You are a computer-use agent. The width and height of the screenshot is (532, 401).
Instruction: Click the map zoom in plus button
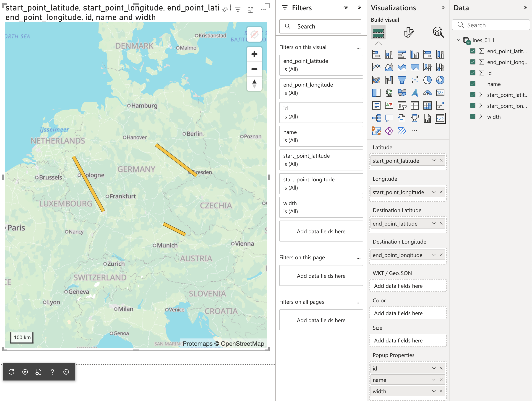pyautogui.click(x=254, y=54)
